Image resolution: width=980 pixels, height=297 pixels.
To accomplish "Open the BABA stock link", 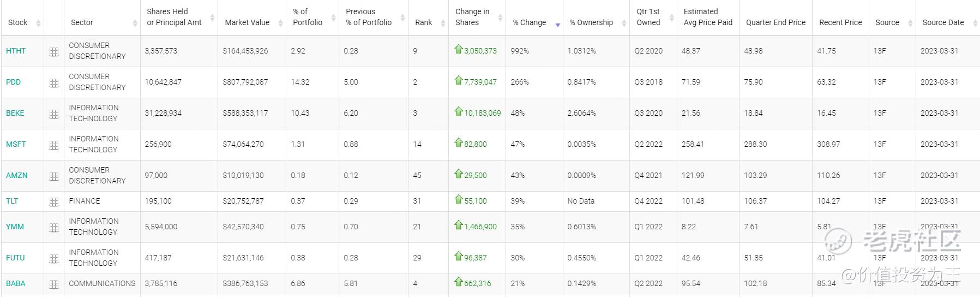I will [16, 284].
